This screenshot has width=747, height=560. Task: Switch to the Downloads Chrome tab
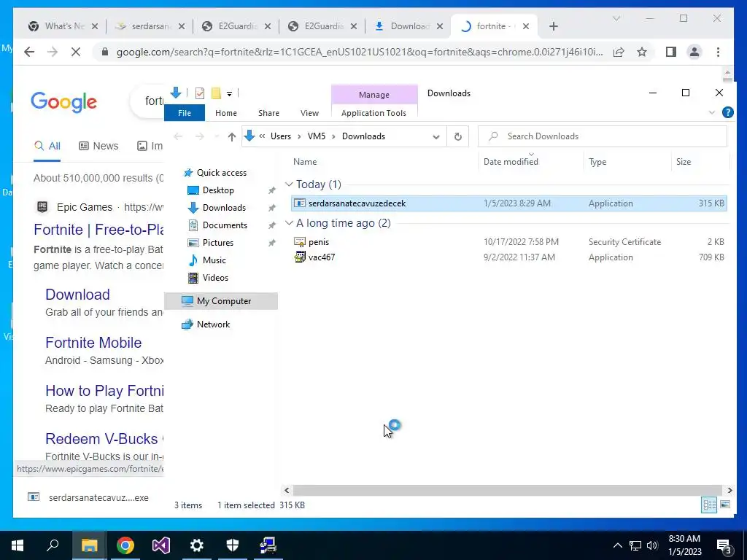click(409, 26)
